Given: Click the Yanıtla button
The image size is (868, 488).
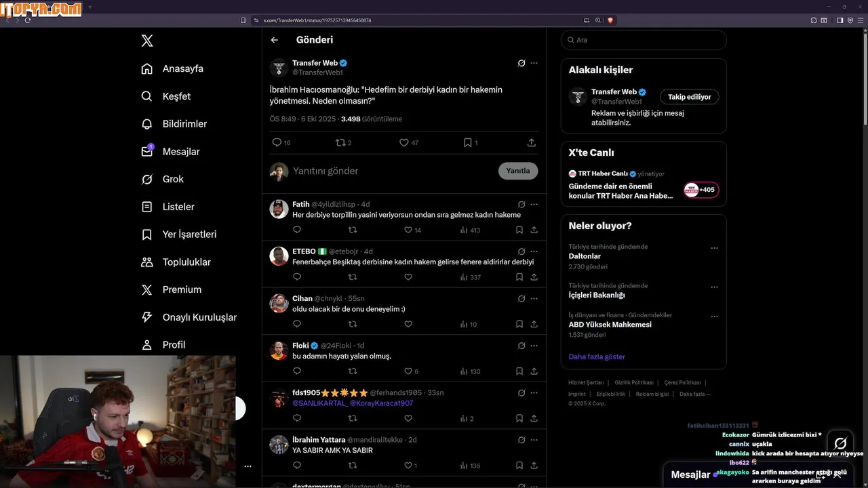Looking at the screenshot, I should (518, 171).
